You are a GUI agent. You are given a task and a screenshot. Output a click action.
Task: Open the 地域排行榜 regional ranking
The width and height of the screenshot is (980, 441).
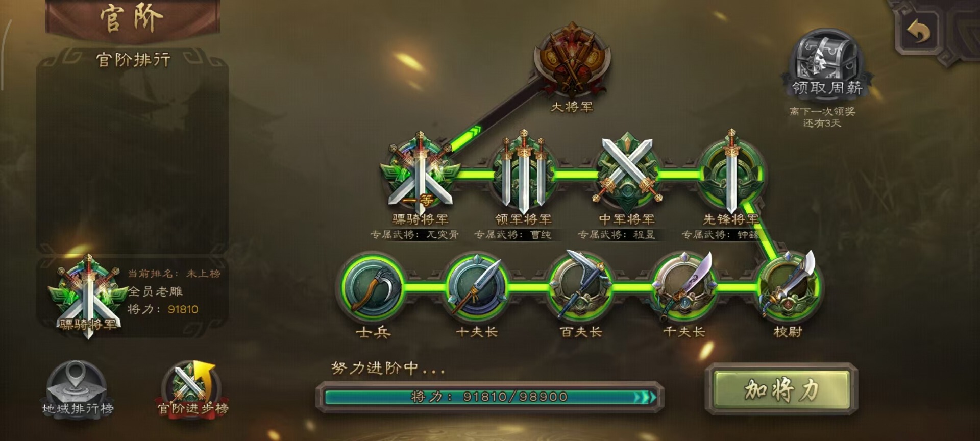click(x=78, y=389)
